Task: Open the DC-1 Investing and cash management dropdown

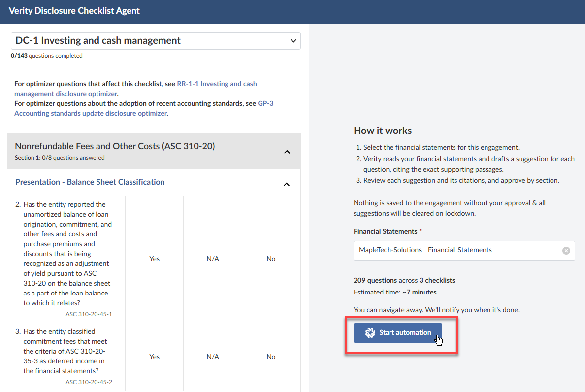Action: click(x=156, y=41)
